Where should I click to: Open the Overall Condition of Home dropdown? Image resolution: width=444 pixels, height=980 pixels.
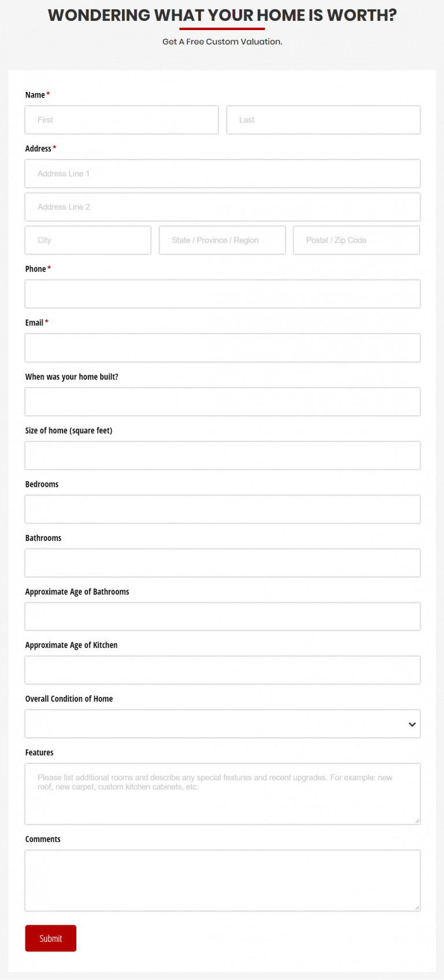pos(222,724)
